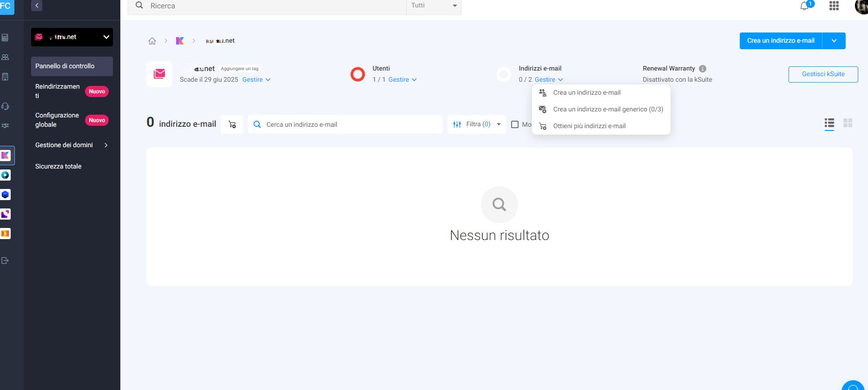Open the domain selector dropdown in sidebar

[72, 37]
